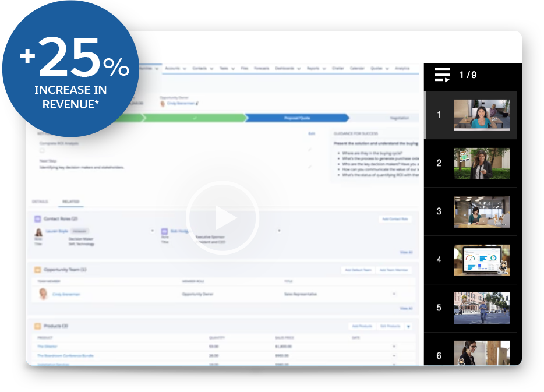Click the change owner icon beside Cindy

click(197, 103)
